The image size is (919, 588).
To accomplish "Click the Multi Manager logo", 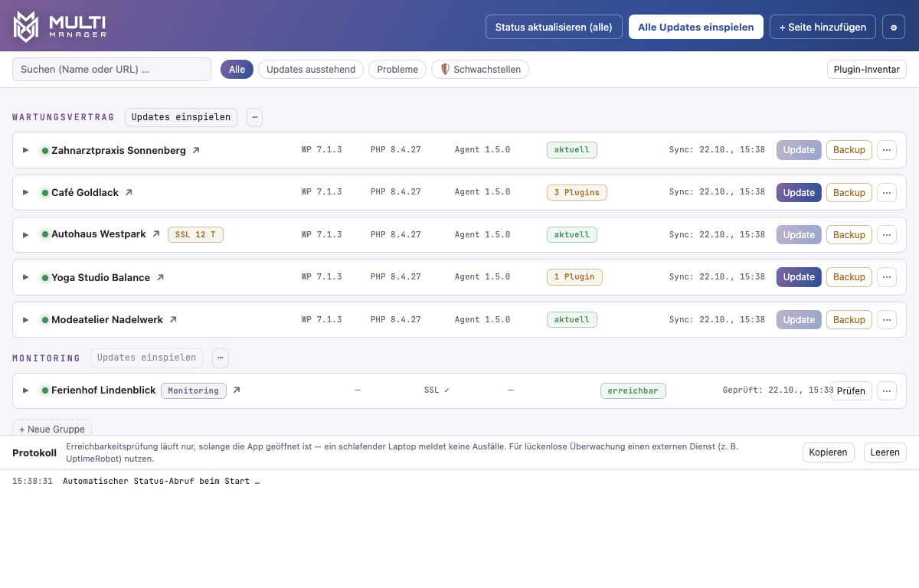I will pyautogui.click(x=60, y=27).
